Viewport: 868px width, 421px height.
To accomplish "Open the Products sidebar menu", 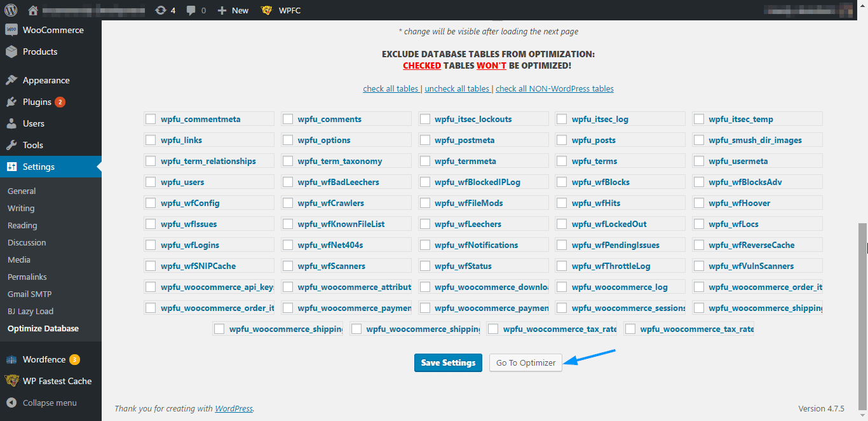I will pyautogui.click(x=51, y=52).
